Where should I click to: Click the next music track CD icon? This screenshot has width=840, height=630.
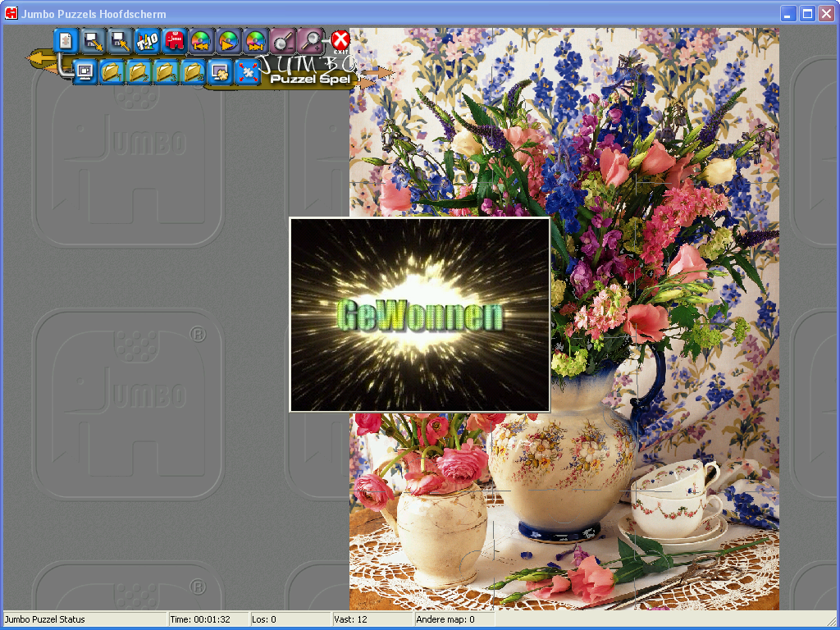tap(256, 41)
